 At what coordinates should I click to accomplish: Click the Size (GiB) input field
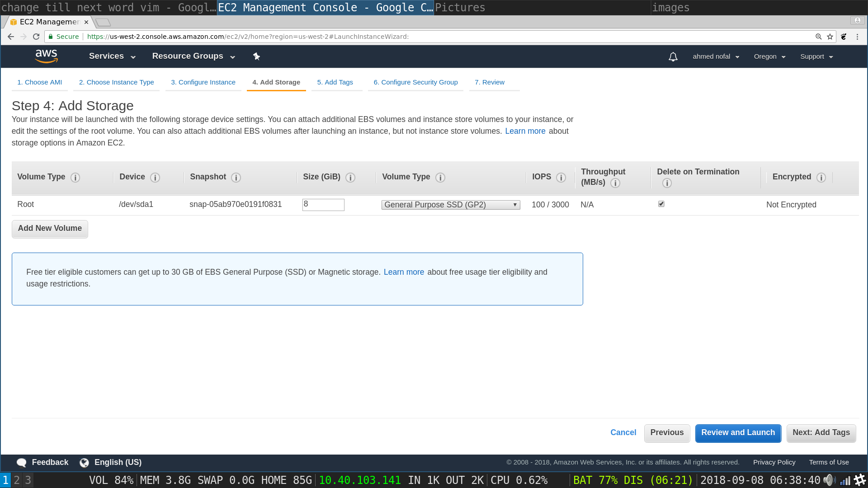tap(323, 205)
